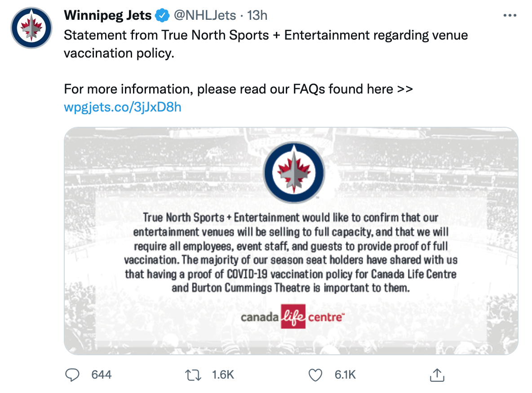Open the attached statement image

click(x=291, y=241)
